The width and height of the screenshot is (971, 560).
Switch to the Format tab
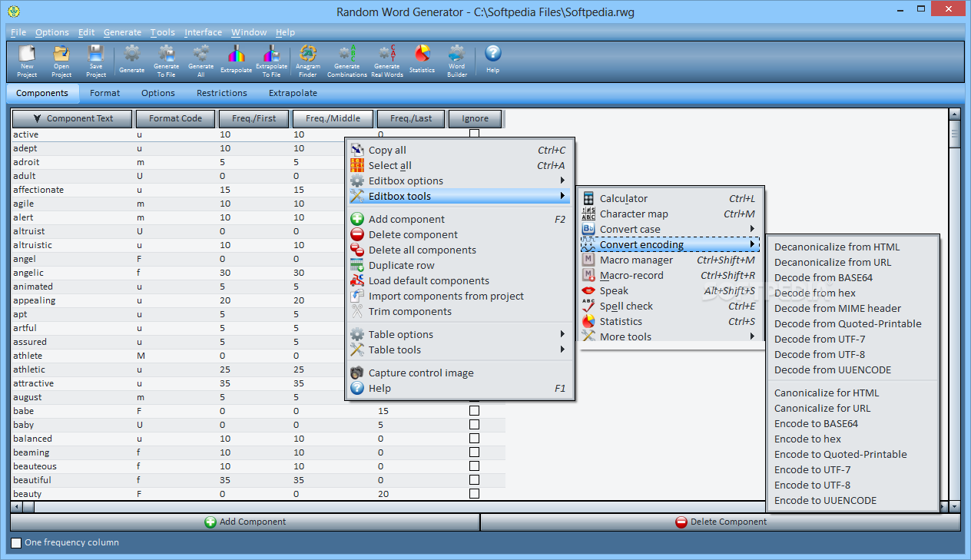[x=104, y=93]
